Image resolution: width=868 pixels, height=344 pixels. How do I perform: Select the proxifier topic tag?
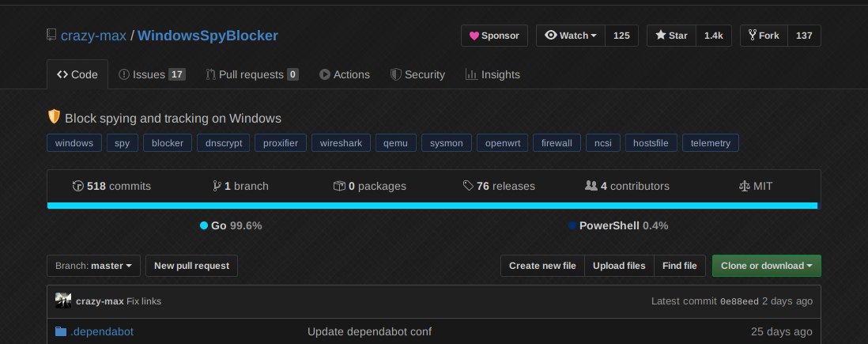pos(281,143)
